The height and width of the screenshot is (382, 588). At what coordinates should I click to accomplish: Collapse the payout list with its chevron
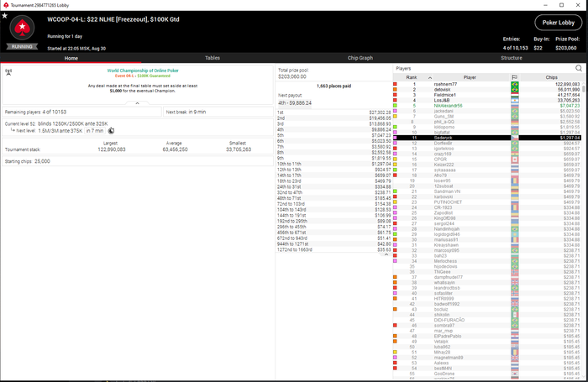[x=386, y=254]
